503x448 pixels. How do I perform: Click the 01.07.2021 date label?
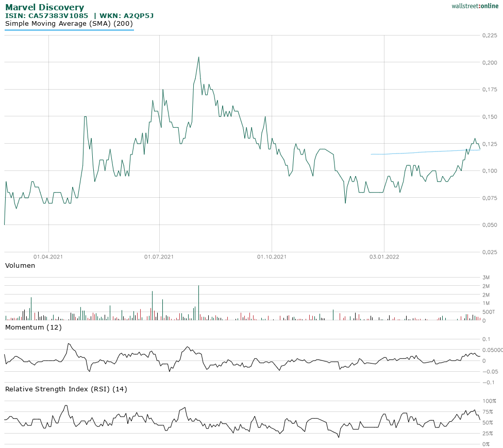pos(159,256)
